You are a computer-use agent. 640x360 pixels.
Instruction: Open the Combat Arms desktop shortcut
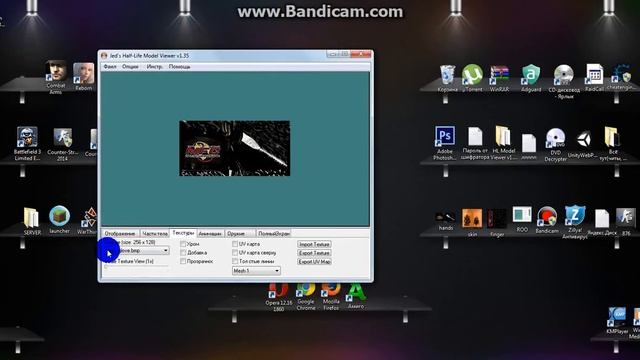click(56, 77)
